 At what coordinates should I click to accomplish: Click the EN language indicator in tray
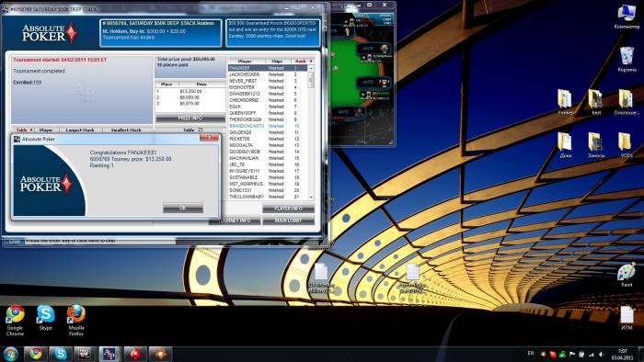531,353
